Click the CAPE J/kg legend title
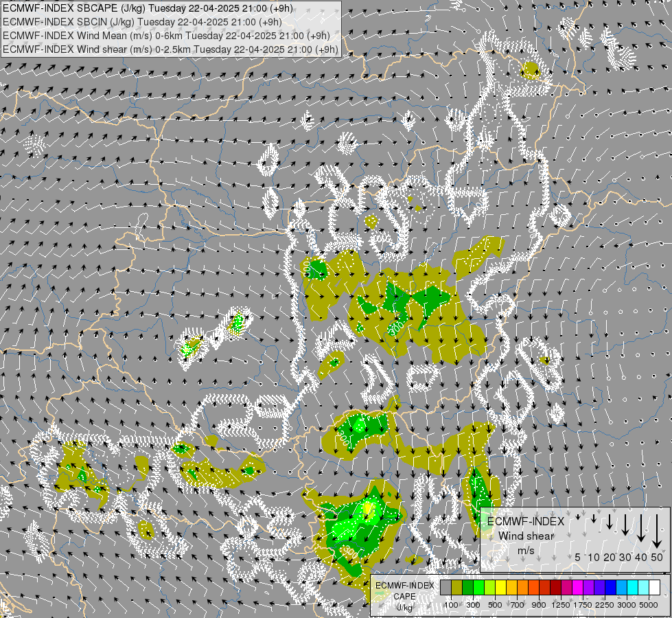The height and width of the screenshot is (618, 672). [x=404, y=596]
